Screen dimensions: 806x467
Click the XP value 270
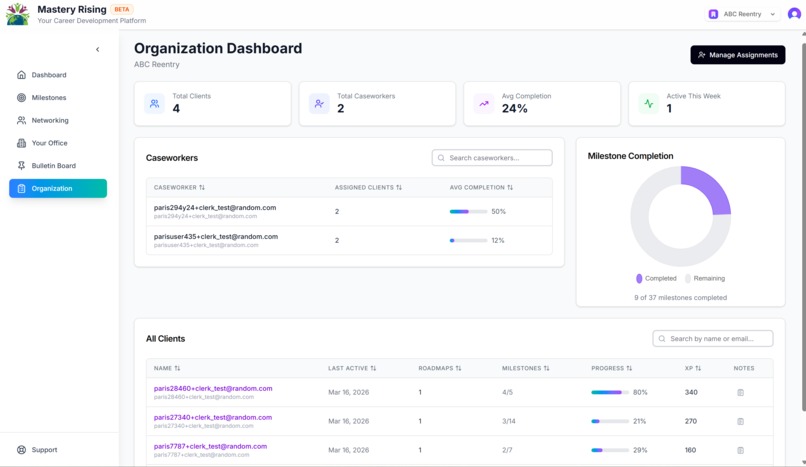point(691,421)
